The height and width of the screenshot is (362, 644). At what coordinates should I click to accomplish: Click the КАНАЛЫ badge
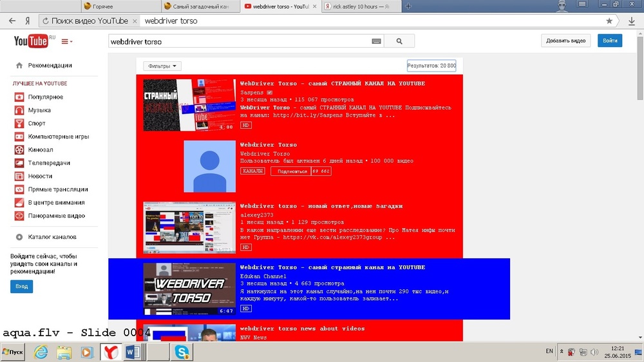pos(252,171)
